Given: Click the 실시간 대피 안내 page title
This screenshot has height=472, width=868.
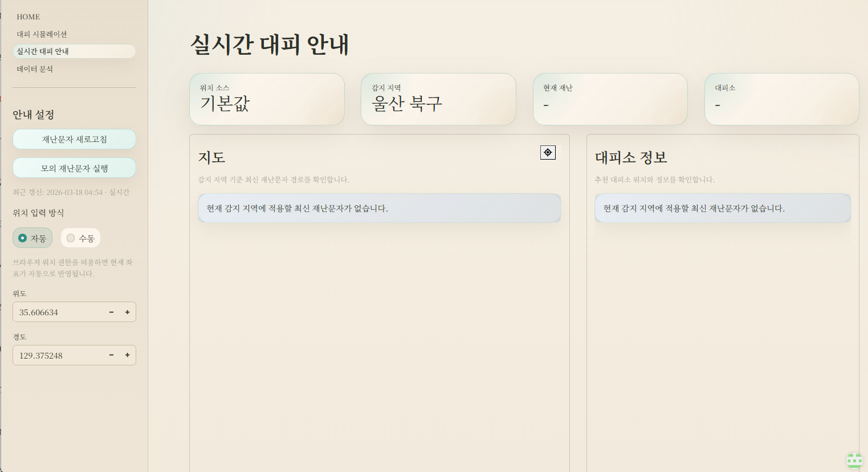Looking at the screenshot, I should pos(270,44).
